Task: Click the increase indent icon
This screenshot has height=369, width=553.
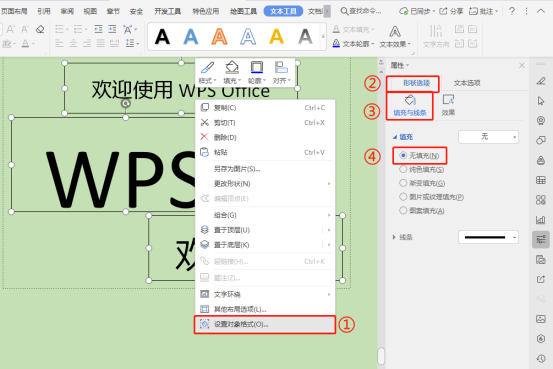Action: pos(112,29)
